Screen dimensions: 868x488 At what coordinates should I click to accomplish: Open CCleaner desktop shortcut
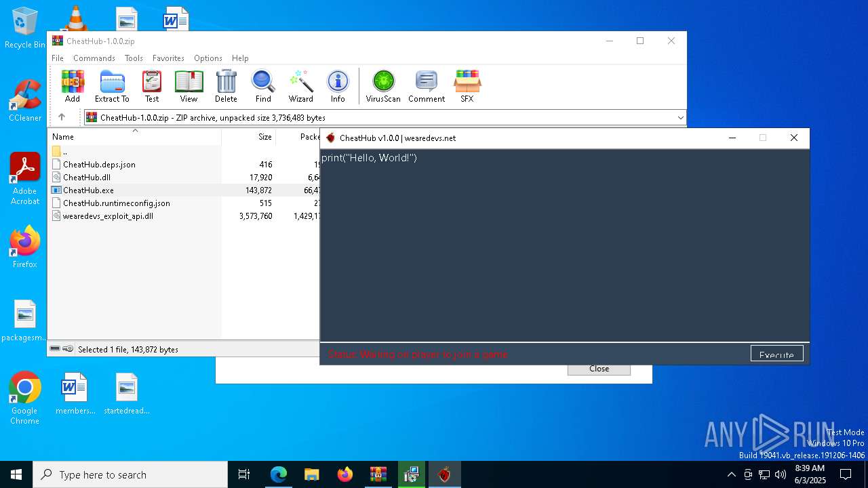24,101
